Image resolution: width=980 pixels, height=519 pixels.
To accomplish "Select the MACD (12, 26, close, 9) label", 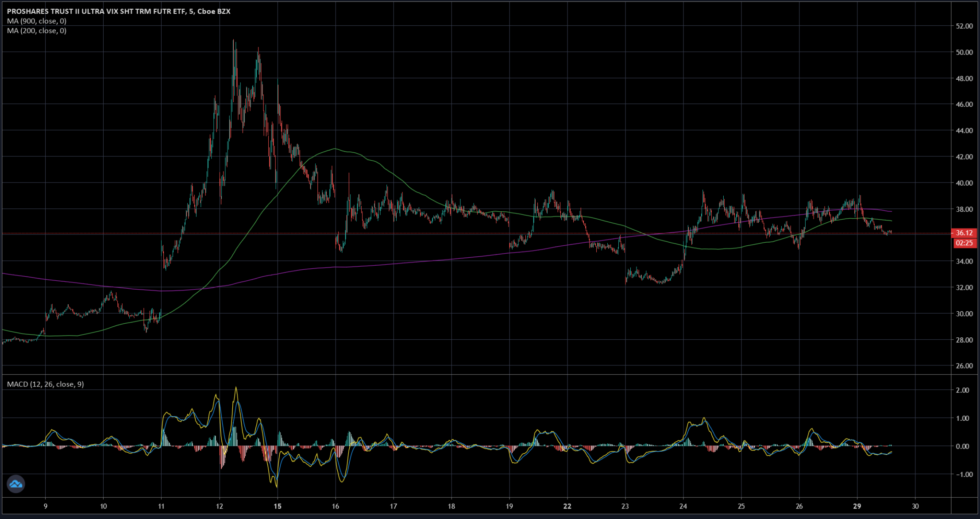I will (x=46, y=384).
